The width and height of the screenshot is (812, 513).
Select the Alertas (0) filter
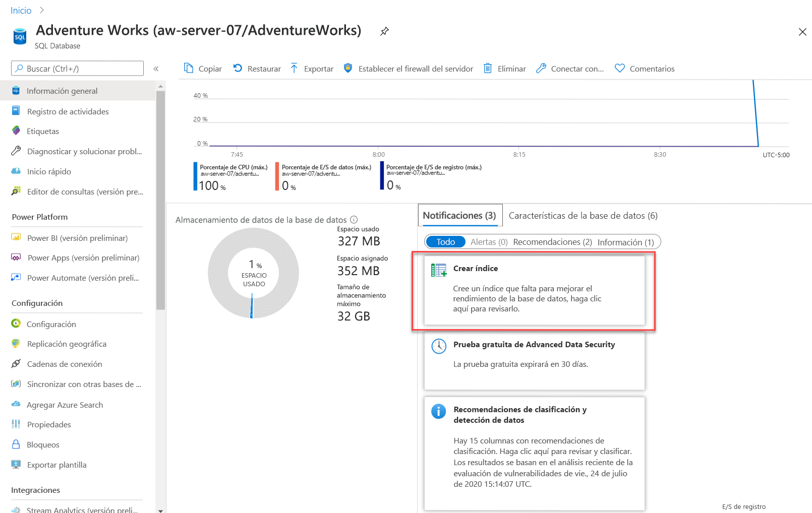click(489, 242)
